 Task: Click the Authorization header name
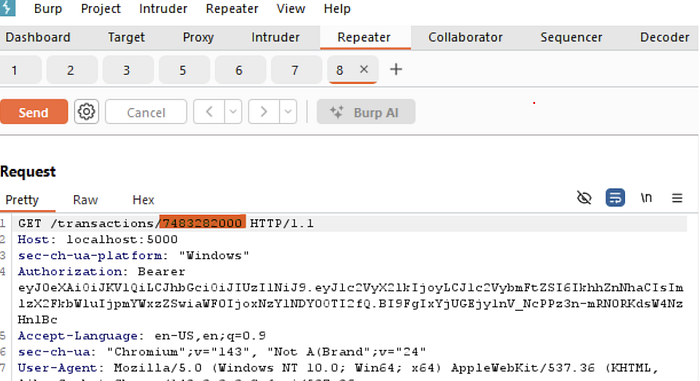pos(71,271)
